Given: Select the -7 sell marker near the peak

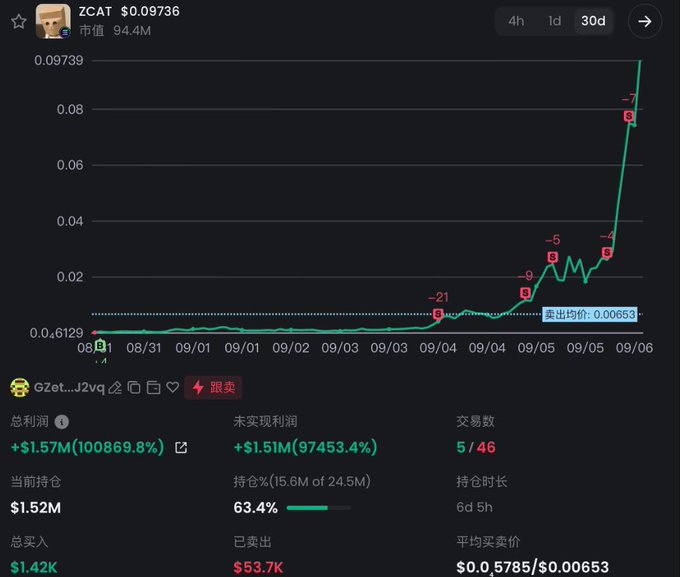Looking at the screenshot, I should (x=628, y=116).
